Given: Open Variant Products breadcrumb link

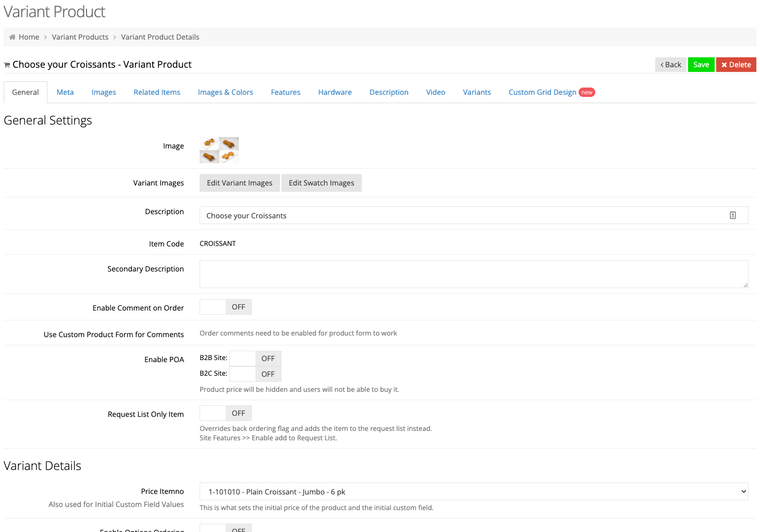Looking at the screenshot, I should [x=80, y=37].
